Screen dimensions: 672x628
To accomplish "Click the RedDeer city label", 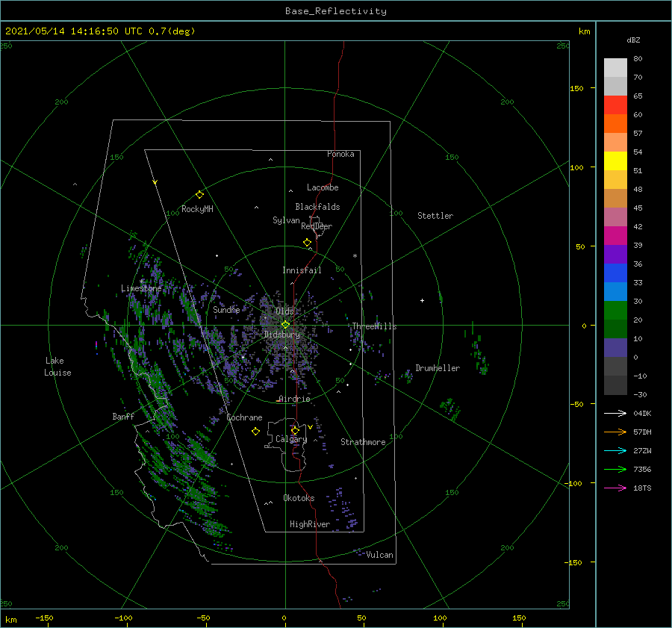I will (317, 226).
